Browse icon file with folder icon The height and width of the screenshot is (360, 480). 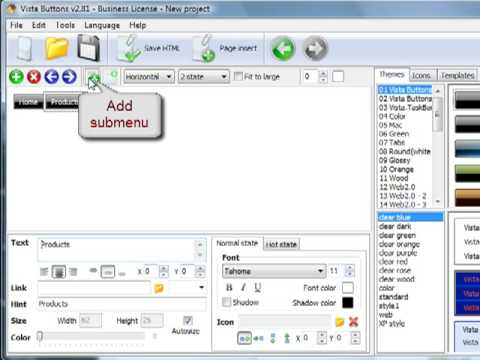pos(340,322)
